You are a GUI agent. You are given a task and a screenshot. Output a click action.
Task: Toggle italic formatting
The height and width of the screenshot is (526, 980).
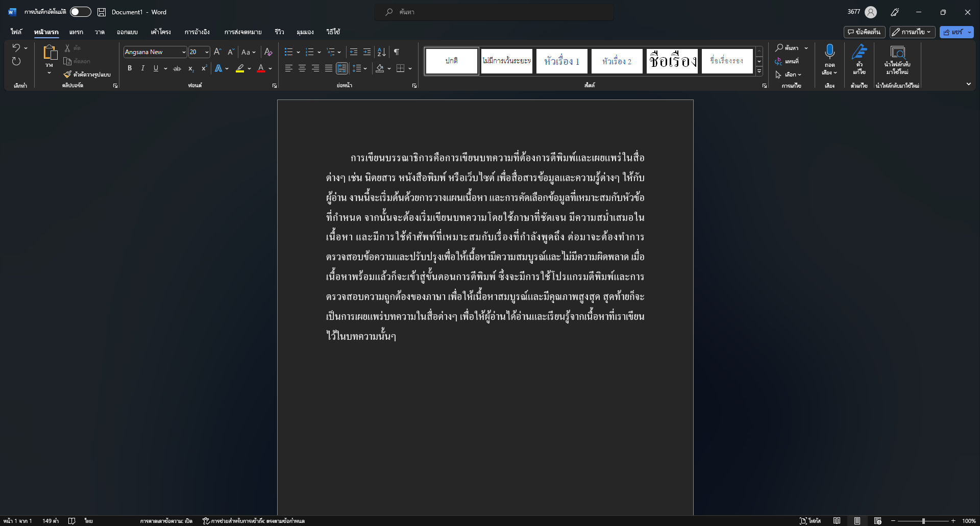tap(143, 68)
